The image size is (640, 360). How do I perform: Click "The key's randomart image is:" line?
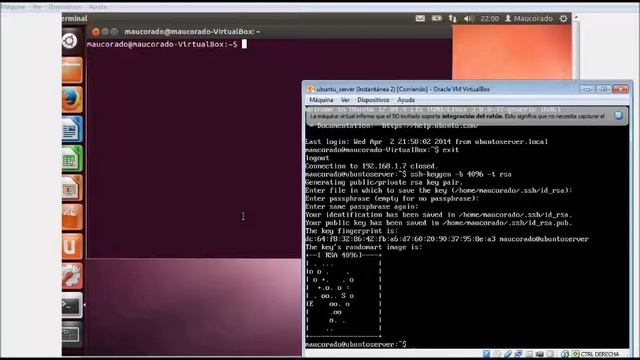click(x=364, y=247)
